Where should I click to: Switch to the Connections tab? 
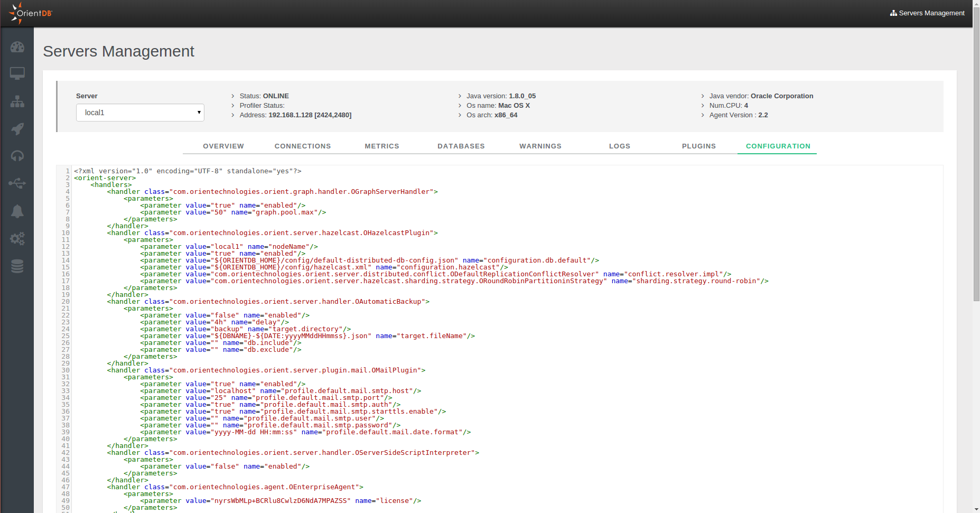(x=303, y=146)
